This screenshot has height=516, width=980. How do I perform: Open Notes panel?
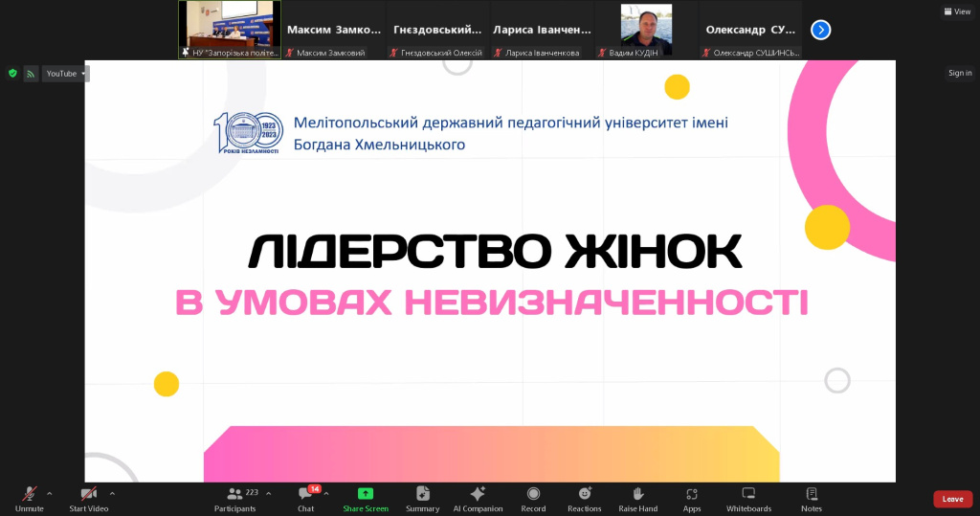(812, 499)
